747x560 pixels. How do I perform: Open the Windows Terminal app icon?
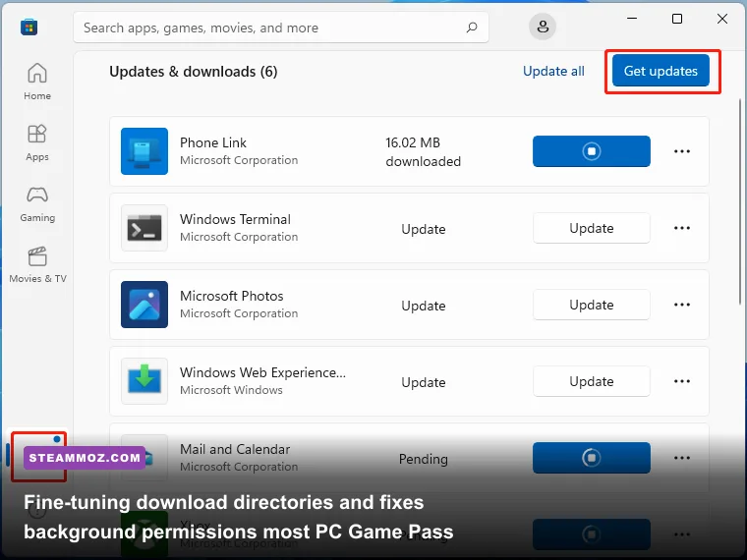pyautogui.click(x=144, y=228)
